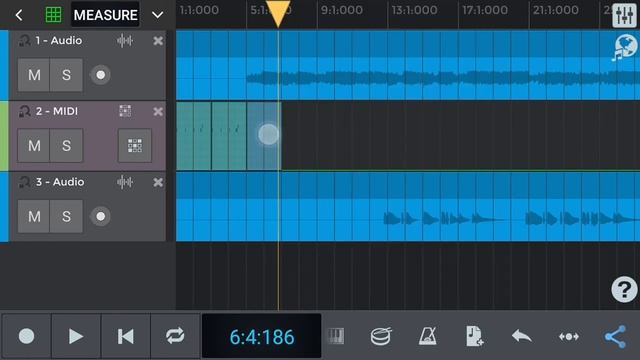Share the project with the share icon
640x360 pixels.
click(615, 337)
